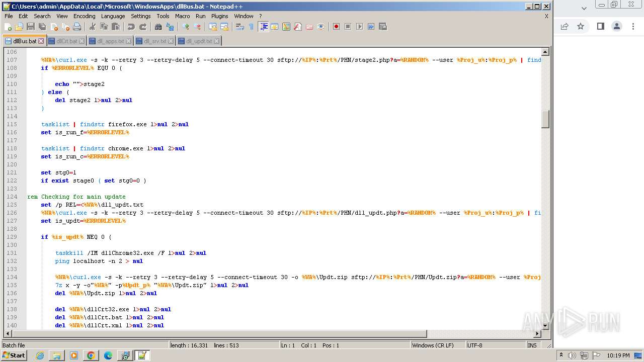Redo the last undone edit
The height and width of the screenshot is (362, 644).
click(x=143, y=27)
